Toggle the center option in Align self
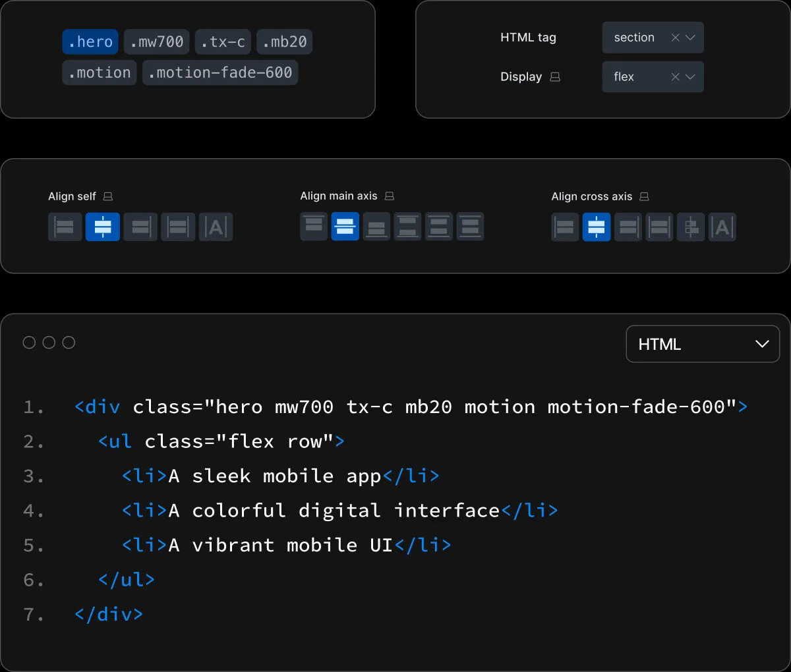The height and width of the screenshot is (672, 791). 103,227
